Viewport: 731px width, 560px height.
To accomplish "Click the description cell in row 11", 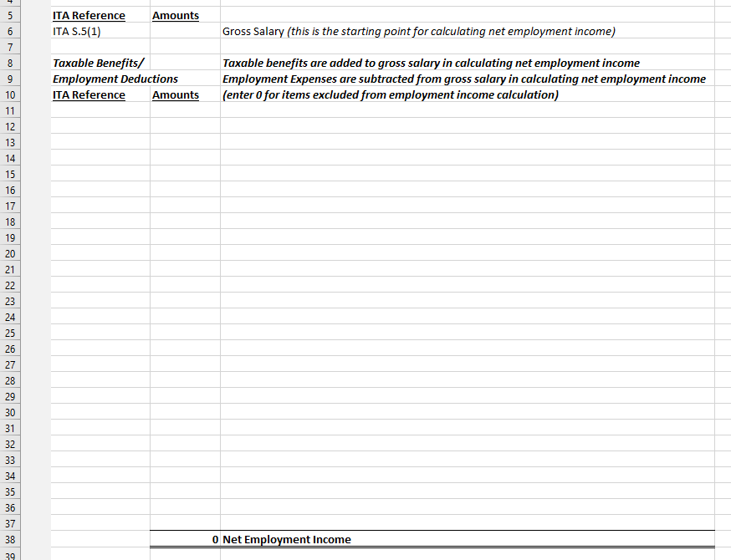I will pyautogui.click(x=468, y=110).
